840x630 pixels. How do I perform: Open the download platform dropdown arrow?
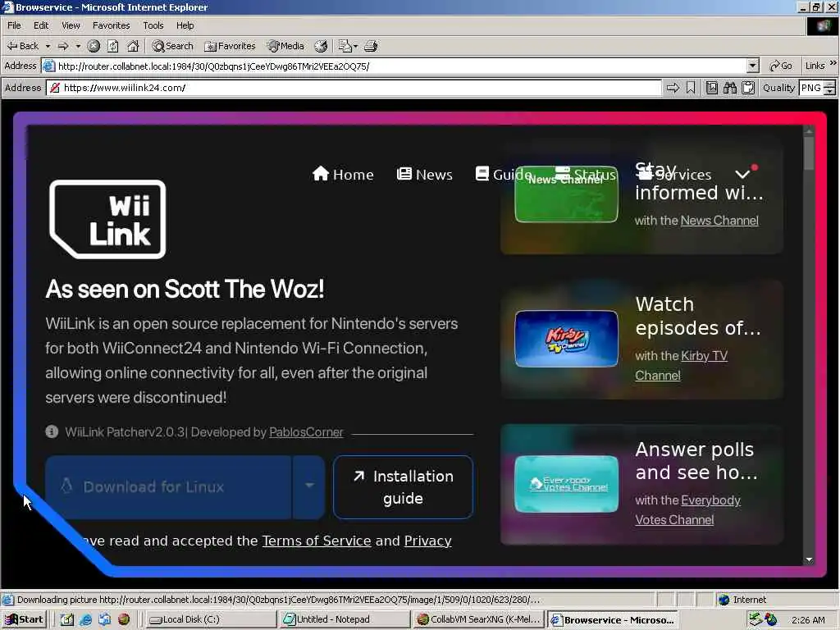pyautogui.click(x=309, y=486)
